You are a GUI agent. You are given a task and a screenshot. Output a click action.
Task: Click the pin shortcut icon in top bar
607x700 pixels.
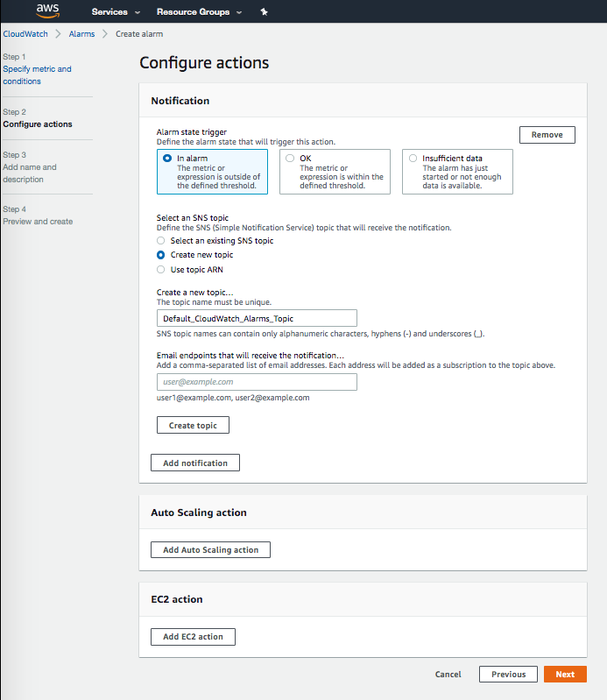(x=265, y=12)
